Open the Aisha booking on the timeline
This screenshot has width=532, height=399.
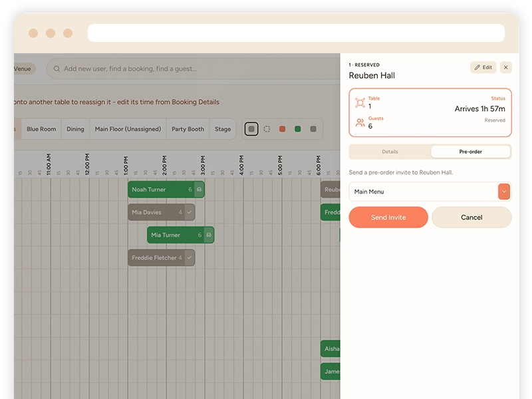pos(331,348)
